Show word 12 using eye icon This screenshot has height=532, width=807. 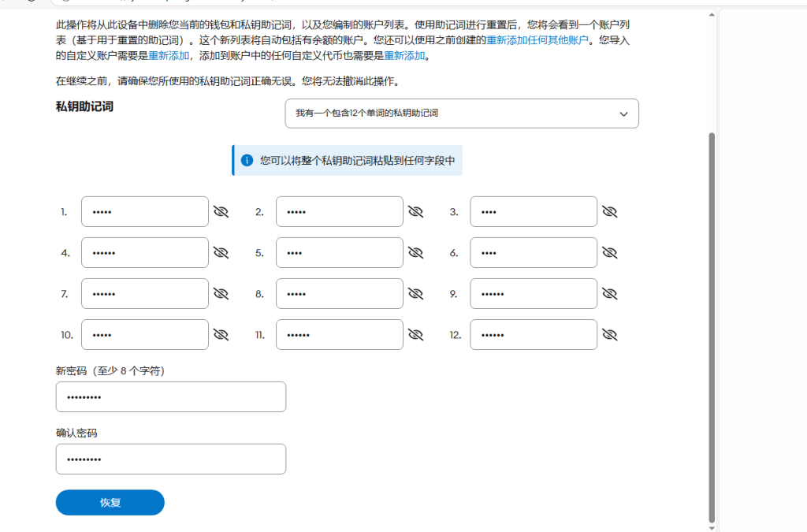click(609, 335)
